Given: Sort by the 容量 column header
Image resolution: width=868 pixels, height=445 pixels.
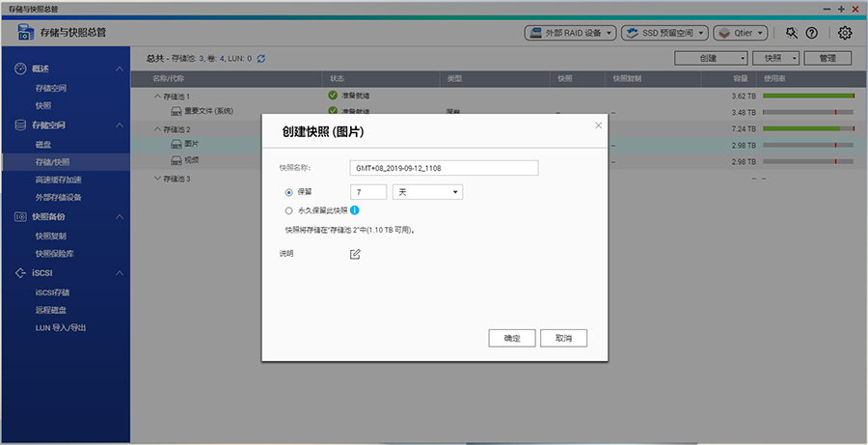Looking at the screenshot, I should pos(730,79).
